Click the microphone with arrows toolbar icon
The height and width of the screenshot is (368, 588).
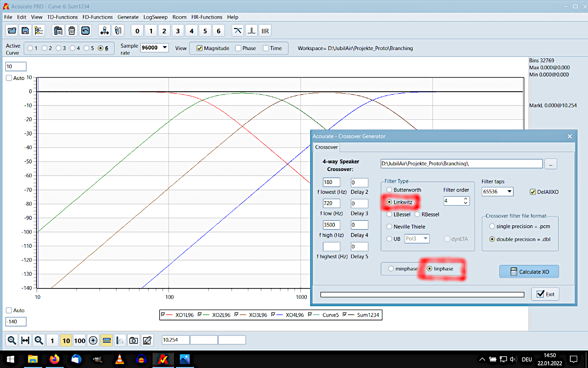(x=104, y=31)
